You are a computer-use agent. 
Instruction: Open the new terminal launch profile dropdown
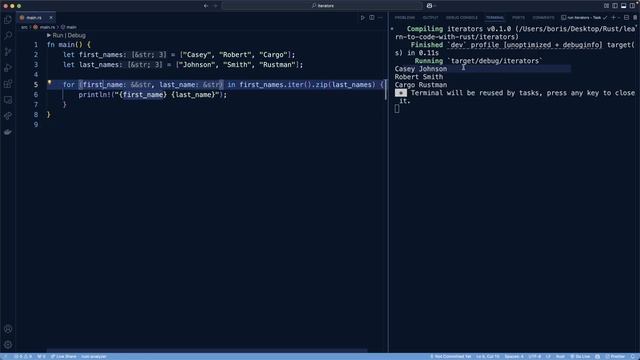tap(619, 18)
